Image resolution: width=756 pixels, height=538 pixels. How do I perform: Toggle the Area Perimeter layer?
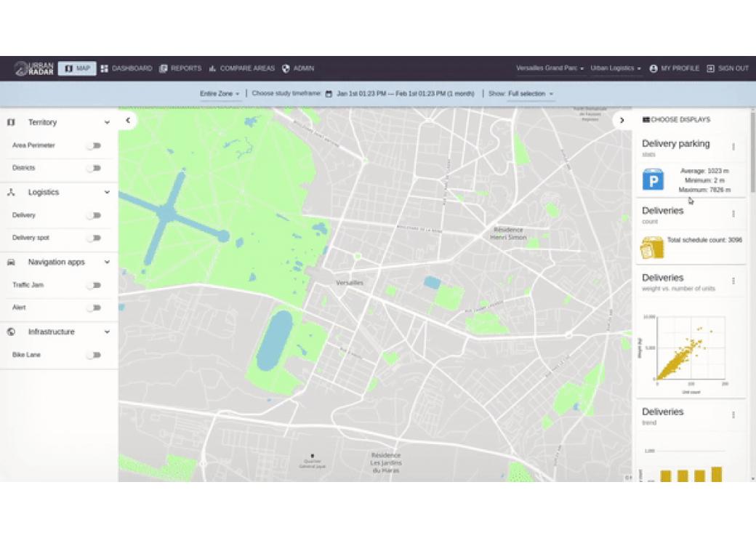click(x=94, y=145)
